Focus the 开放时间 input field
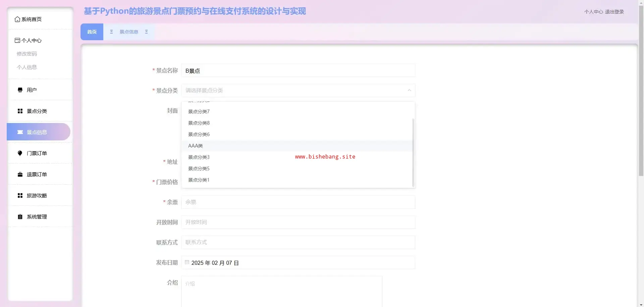Screen dimensions: 644x307 pos(298,222)
